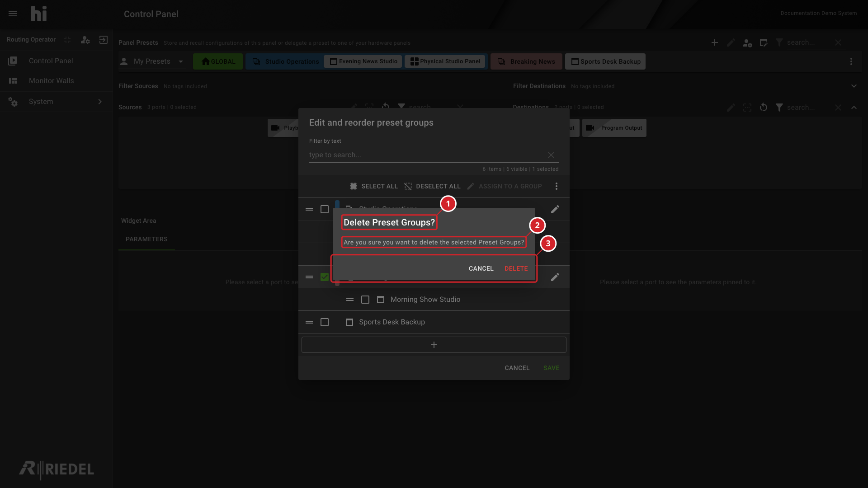
Task: Expand the System menu in the sidebar
Action: point(56,102)
